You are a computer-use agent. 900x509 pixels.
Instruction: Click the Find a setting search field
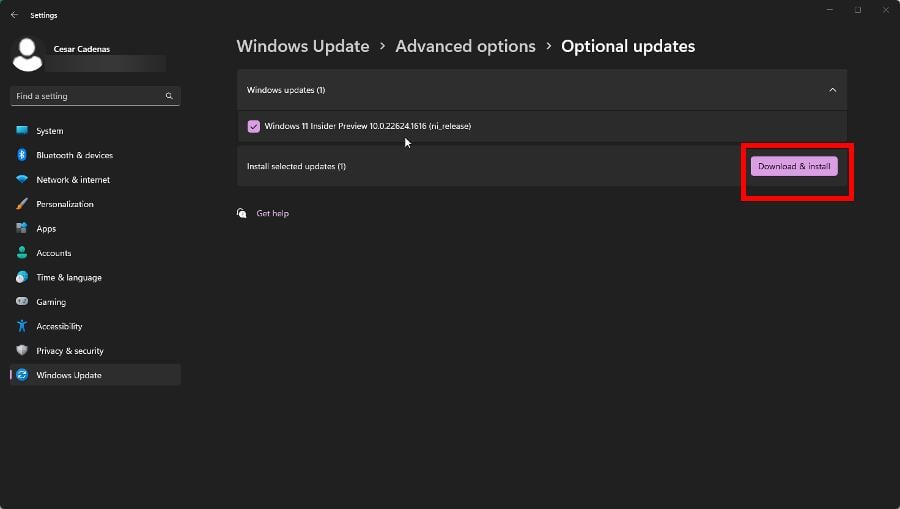tap(95, 96)
